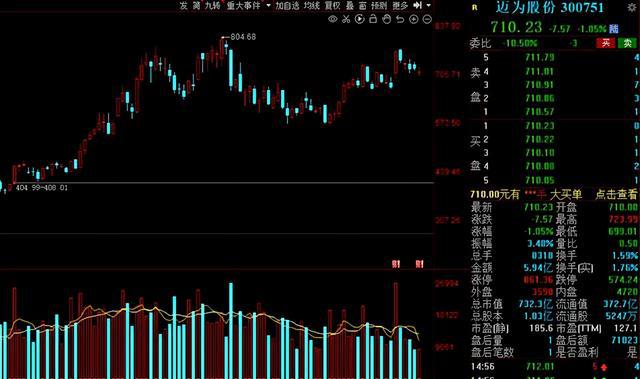Expand the dropdown arrow after the arrow-to-bar icon
Viewport: 640px width, 379px height.
[x=428, y=5]
